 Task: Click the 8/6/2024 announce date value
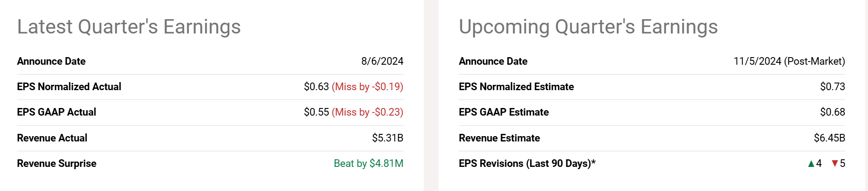[382, 61]
